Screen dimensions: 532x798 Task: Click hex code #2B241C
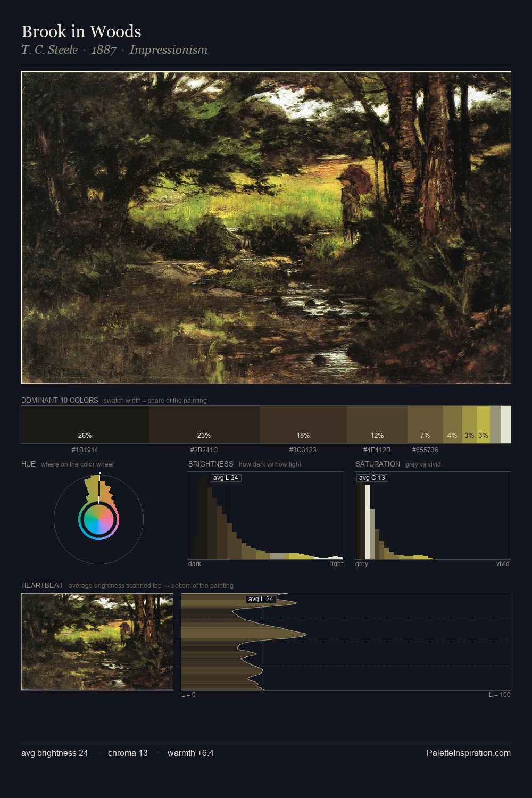(x=204, y=450)
